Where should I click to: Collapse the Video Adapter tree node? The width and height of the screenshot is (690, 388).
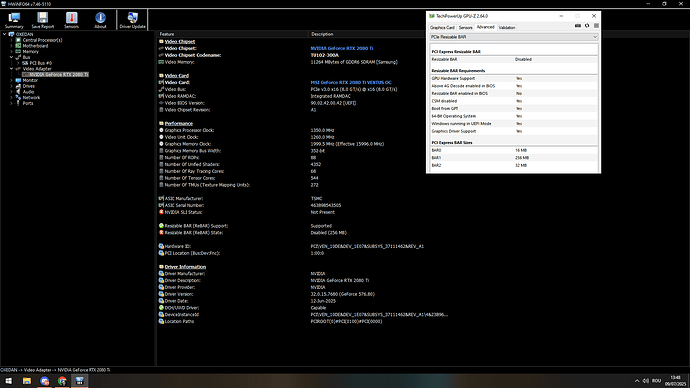click(11, 69)
